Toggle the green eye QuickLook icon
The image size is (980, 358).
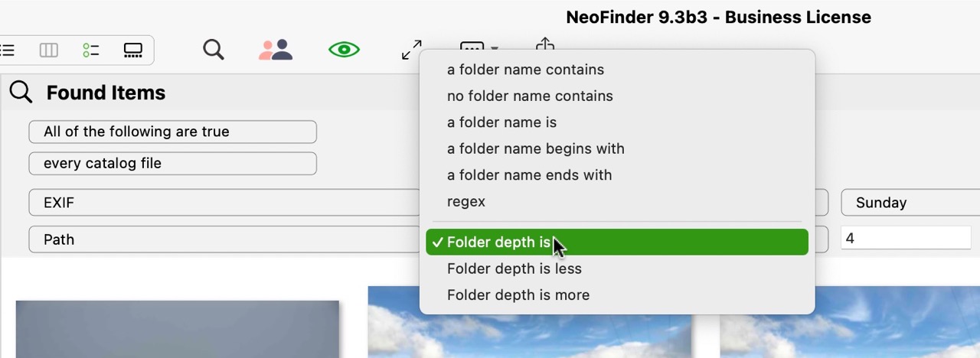345,50
